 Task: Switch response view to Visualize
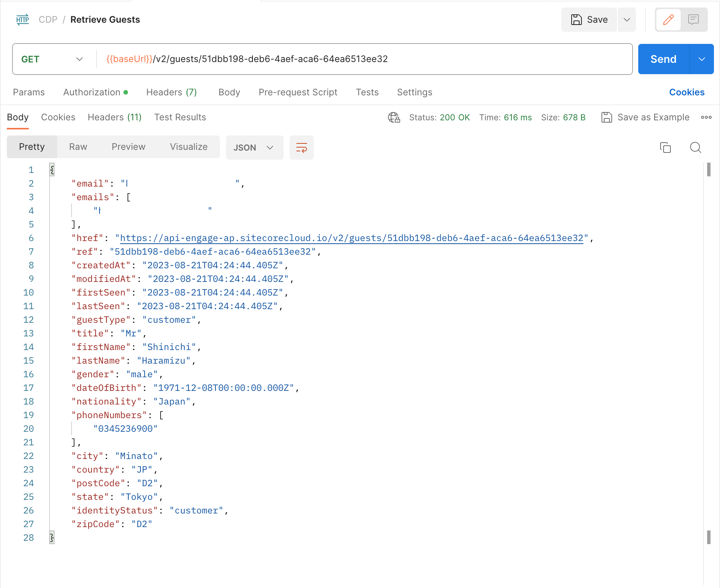[189, 147]
